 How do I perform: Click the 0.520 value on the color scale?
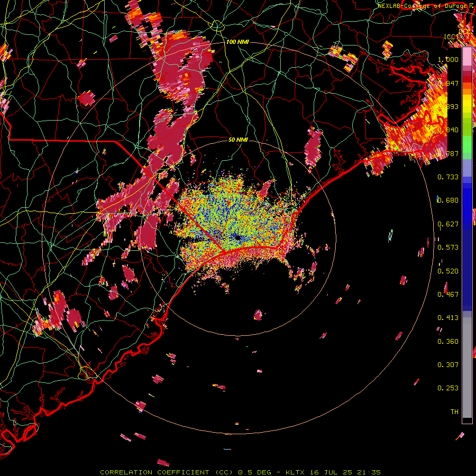[x=448, y=271]
